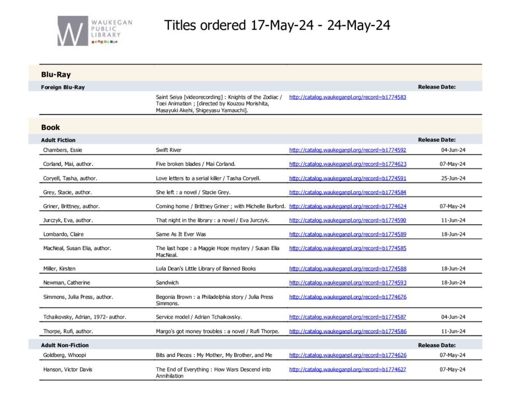Select release date 18-Jun-24 for Miller
532x411 pixels.
(453, 269)
